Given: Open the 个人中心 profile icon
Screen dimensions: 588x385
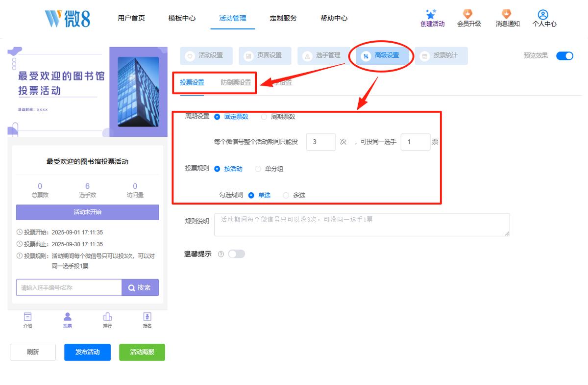Looking at the screenshot, I should (543, 14).
